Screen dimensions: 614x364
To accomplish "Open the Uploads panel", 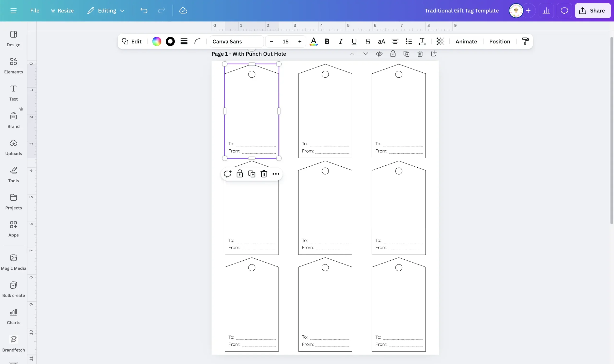I will click(x=13, y=147).
